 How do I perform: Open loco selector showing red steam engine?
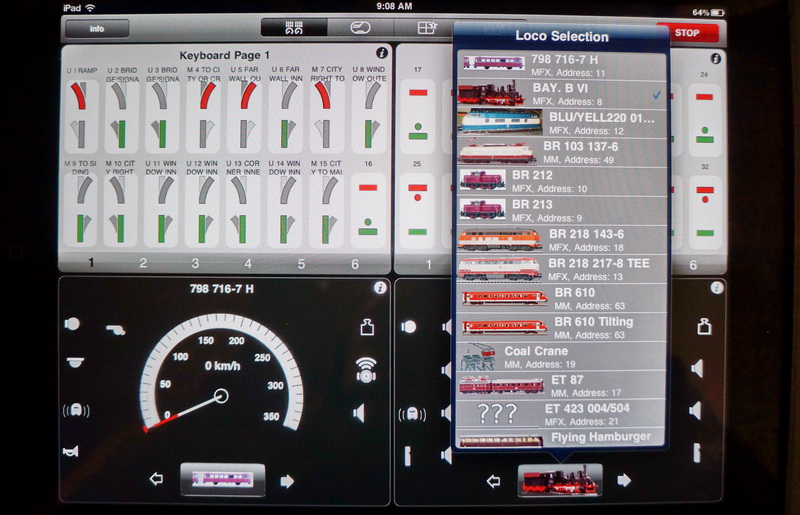point(559,480)
